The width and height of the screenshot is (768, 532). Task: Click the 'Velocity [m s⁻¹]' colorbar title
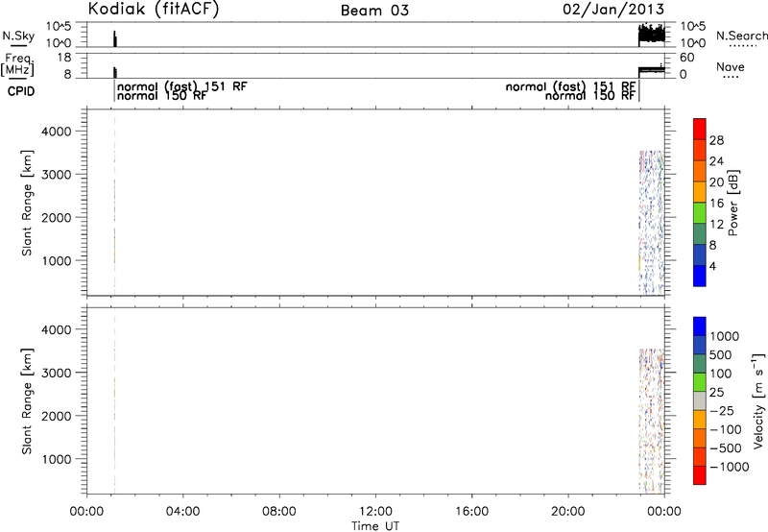[758, 400]
